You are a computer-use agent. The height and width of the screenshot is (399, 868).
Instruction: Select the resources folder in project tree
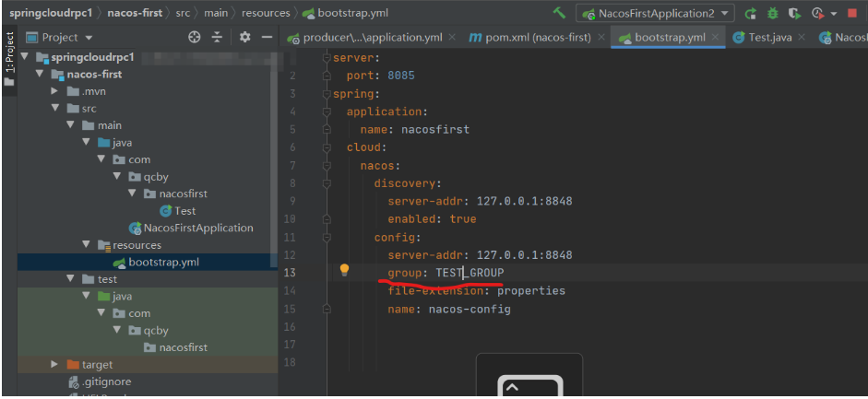click(129, 245)
